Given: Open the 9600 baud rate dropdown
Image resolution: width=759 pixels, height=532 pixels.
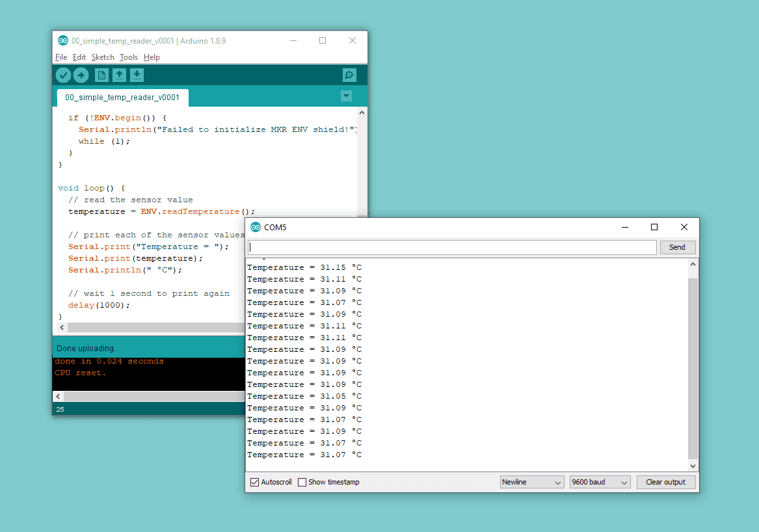Looking at the screenshot, I should (x=600, y=483).
